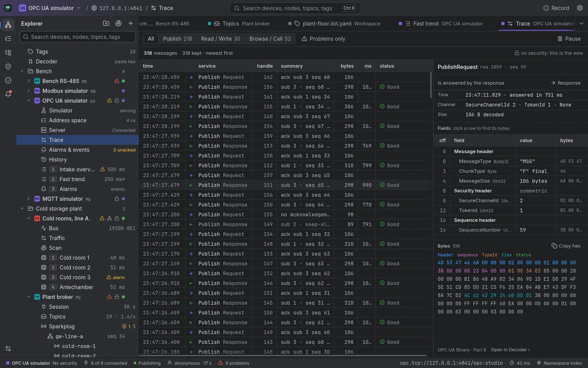Expand the Modbus simulator device node

point(28,91)
